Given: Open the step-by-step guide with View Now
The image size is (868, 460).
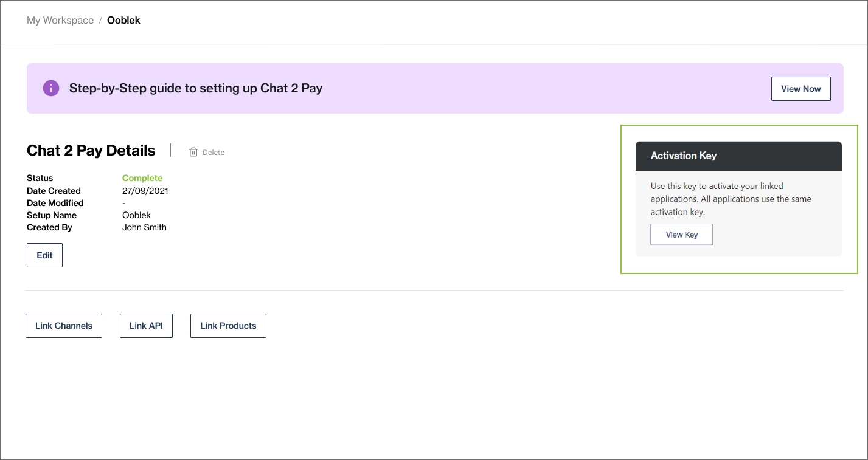Looking at the screenshot, I should pyautogui.click(x=800, y=89).
